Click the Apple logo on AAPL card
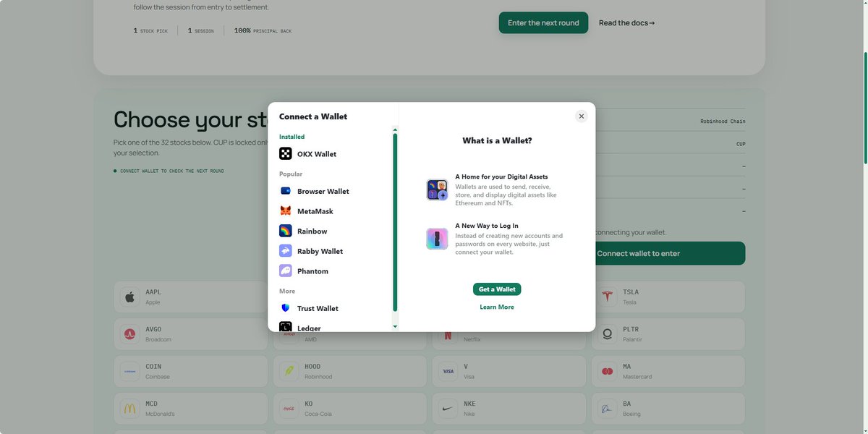Viewport: 868px width, 434px height. click(x=130, y=297)
